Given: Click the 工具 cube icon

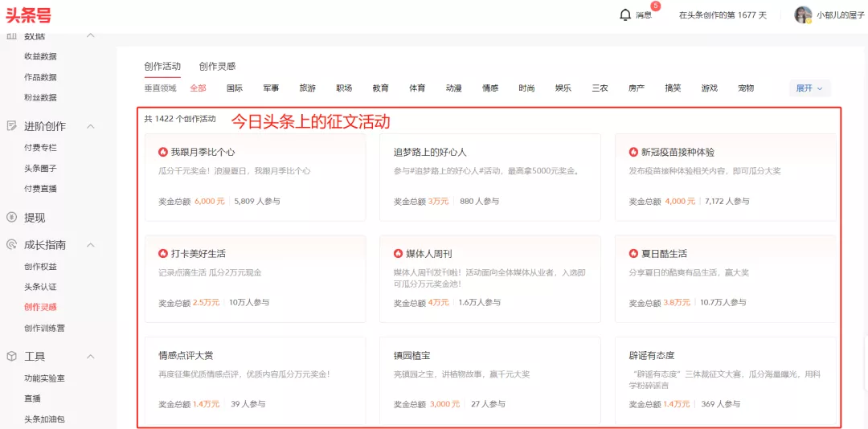Looking at the screenshot, I should [x=11, y=356].
